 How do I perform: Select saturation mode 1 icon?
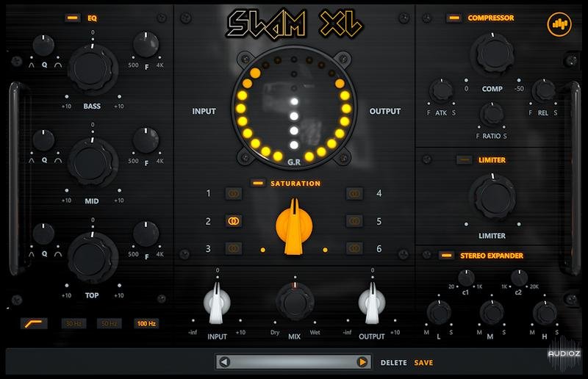coord(233,193)
